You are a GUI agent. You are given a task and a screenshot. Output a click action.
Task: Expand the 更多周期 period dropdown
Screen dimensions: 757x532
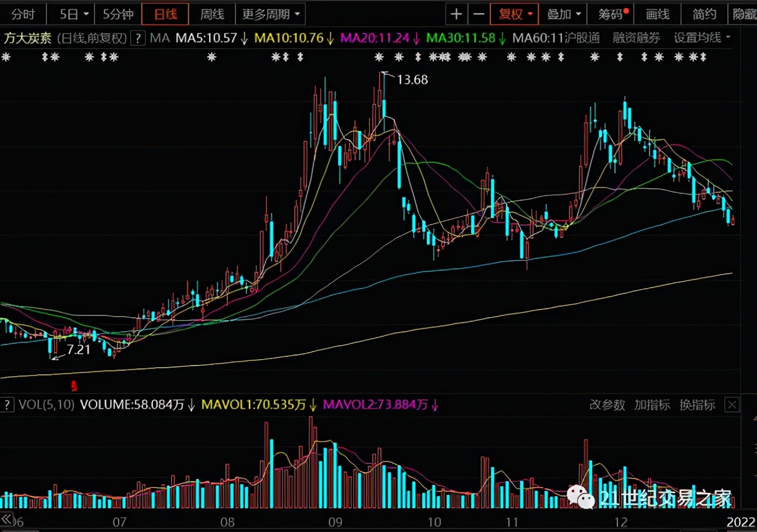pyautogui.click(x=272, y=14)
